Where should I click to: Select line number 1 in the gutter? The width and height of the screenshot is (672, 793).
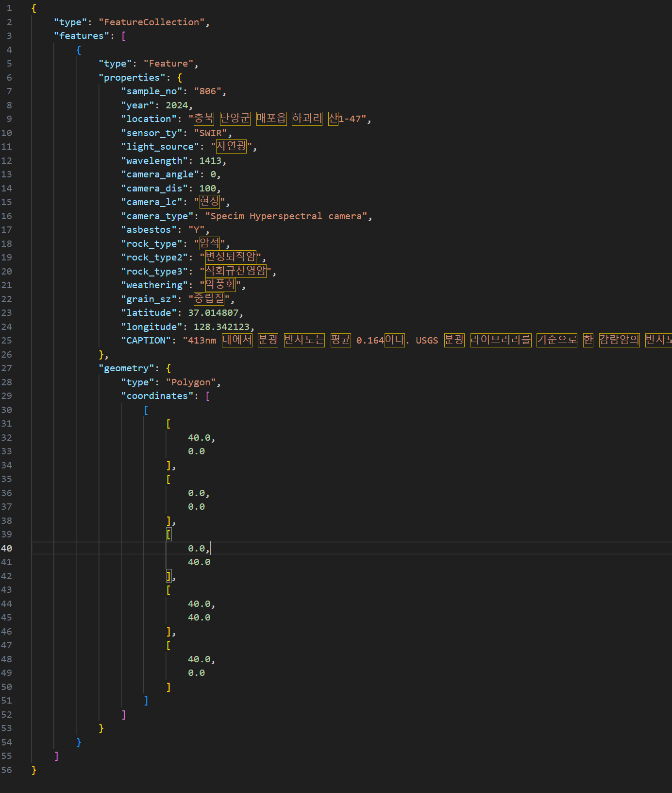pyautogui.click(x=9, y=8)
